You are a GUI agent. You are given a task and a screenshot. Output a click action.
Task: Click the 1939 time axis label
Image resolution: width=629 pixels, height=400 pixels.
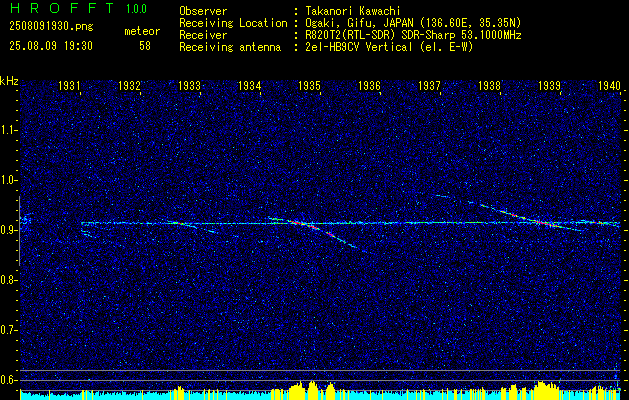tap(549, 85)
